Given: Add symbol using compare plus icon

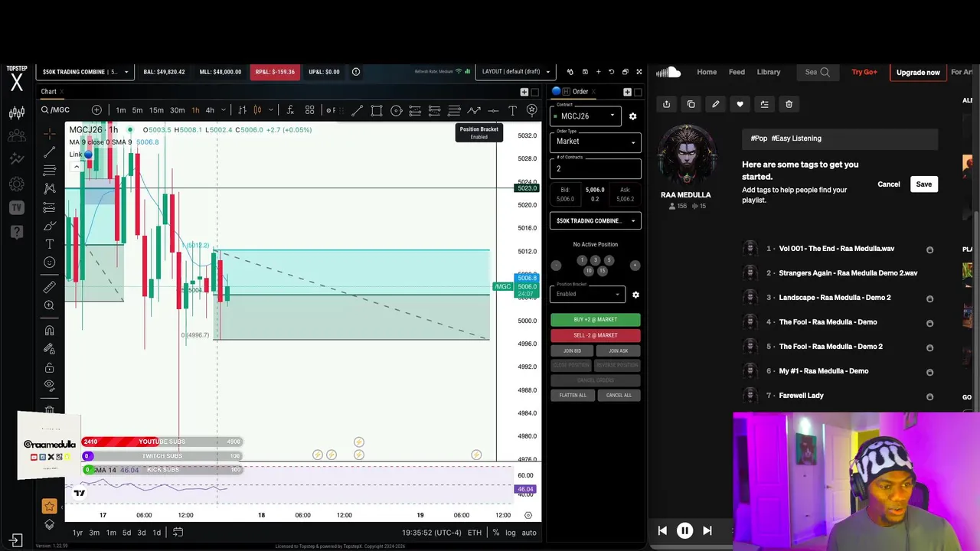Looking at the screenshot, I should pos(96,110).
